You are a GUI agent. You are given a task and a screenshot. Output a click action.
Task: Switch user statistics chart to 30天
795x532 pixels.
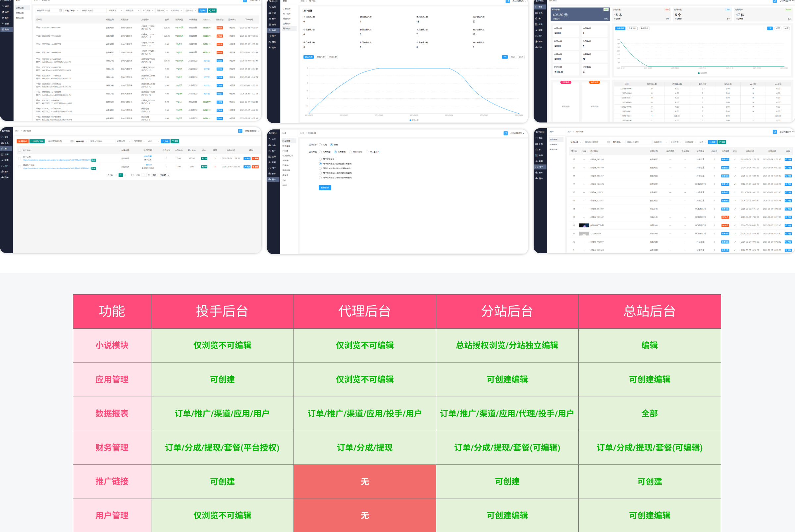point(521,57)
